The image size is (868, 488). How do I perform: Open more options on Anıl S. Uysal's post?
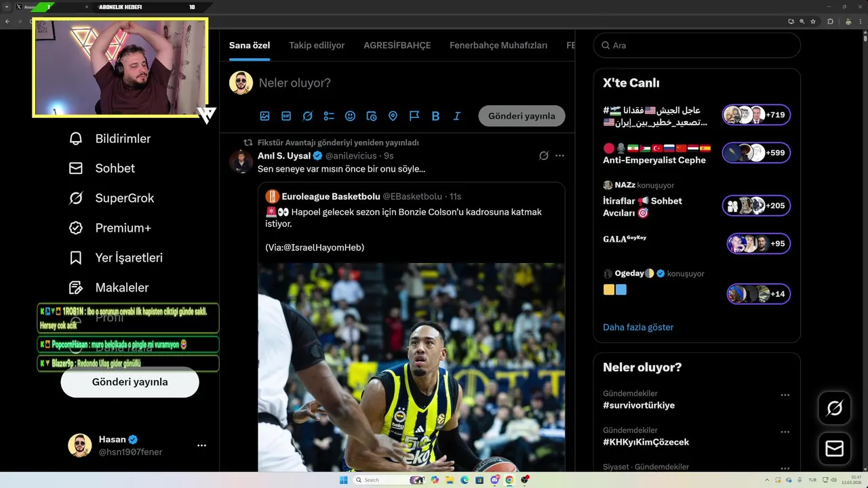click(559, 156)
